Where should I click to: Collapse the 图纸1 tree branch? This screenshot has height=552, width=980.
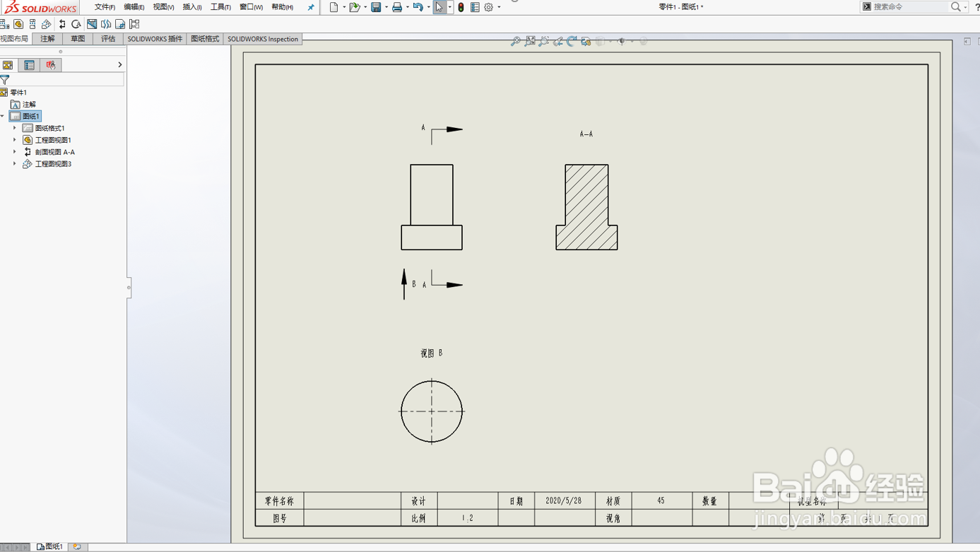tap(3, 115)
